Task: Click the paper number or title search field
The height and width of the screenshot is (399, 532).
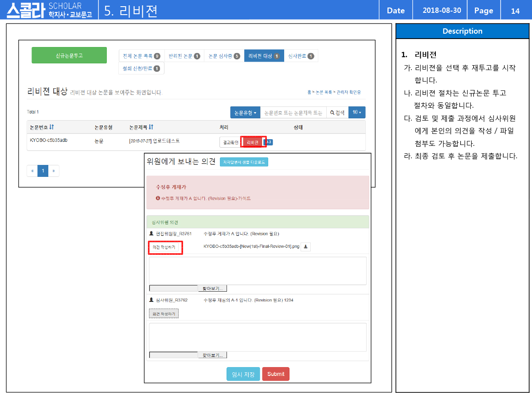Action: (x=293, y=113)
